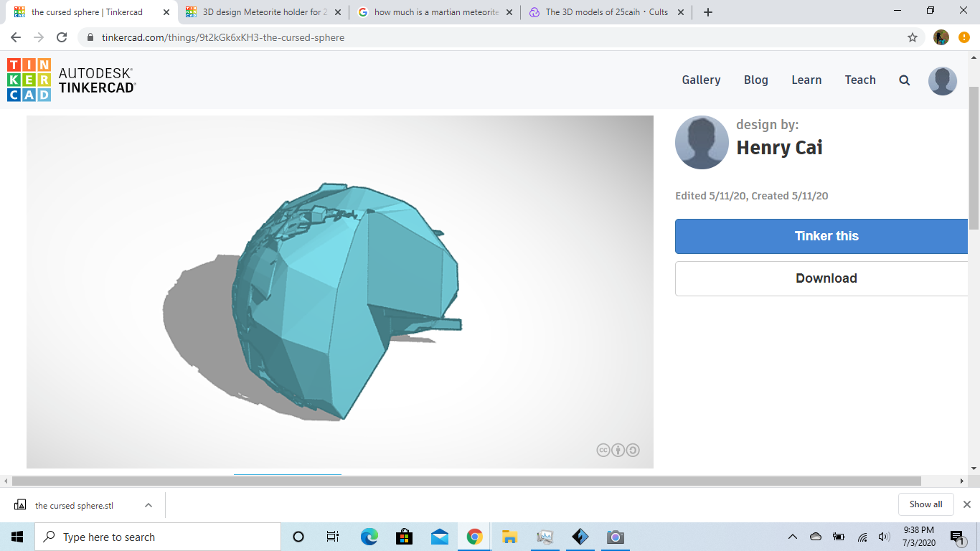The height and width of the screenshot is (551, 980).
Task: Open the volume control in system tray
Action: tap(884, 537)
